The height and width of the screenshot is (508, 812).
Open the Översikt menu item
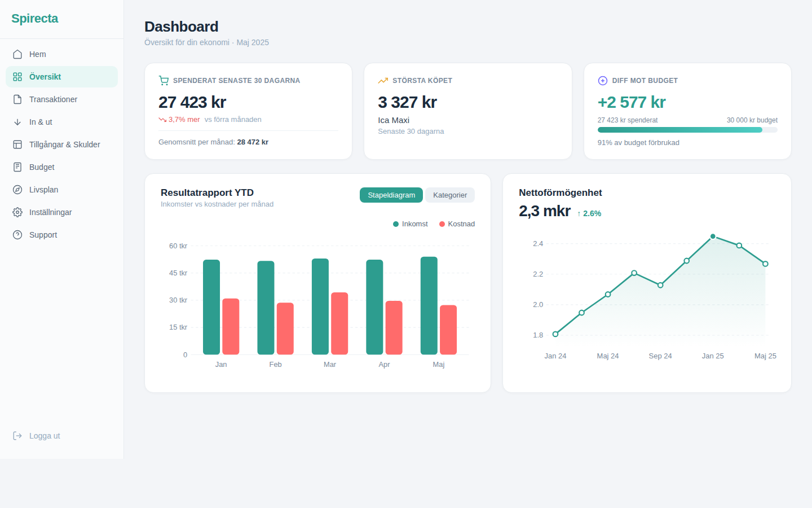click(45, 77)
